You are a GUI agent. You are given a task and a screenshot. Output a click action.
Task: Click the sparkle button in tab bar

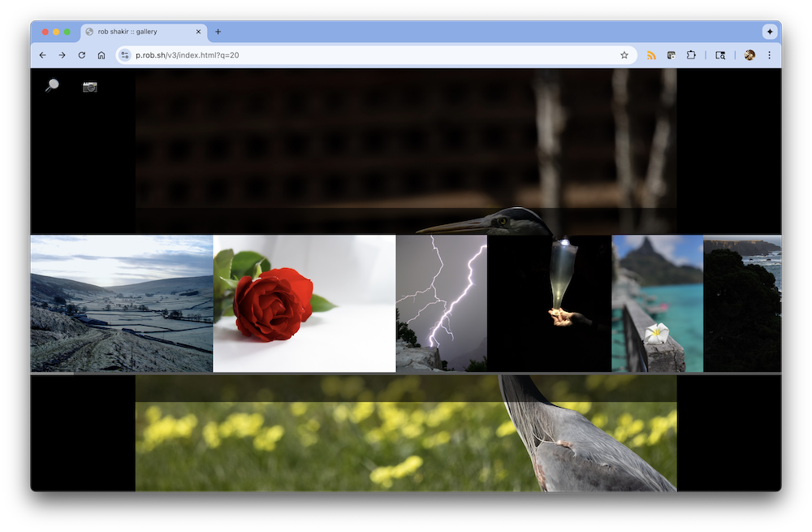770,32
